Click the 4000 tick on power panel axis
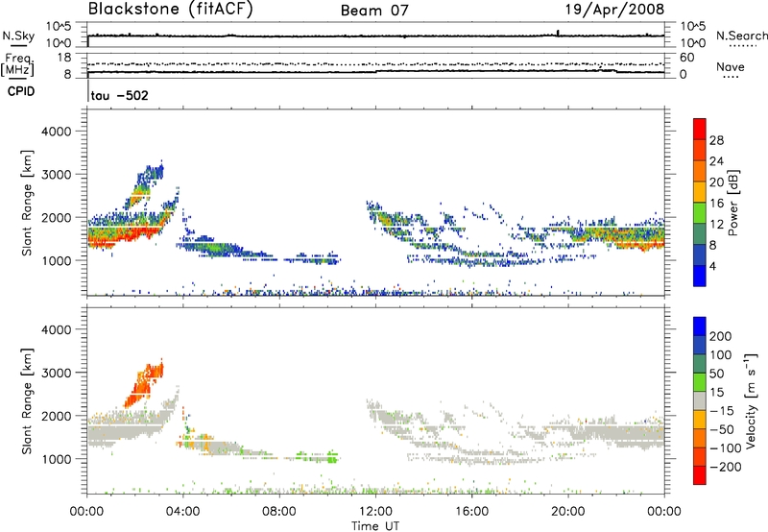 click(56, 132)
